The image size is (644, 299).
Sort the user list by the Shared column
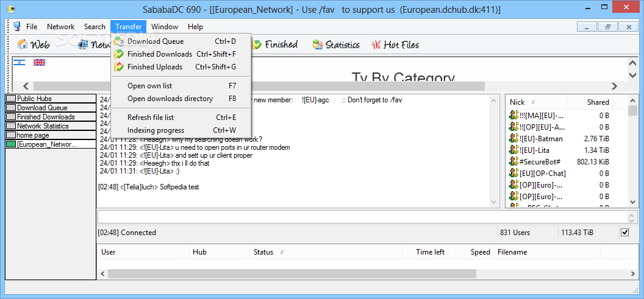tap(590, 102)
